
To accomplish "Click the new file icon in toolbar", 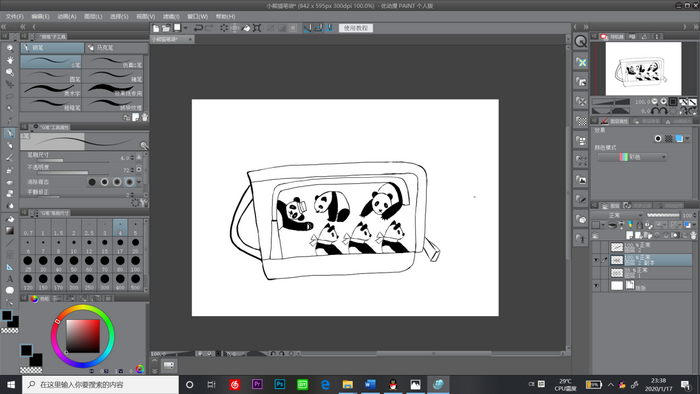I will click(156, 28).
